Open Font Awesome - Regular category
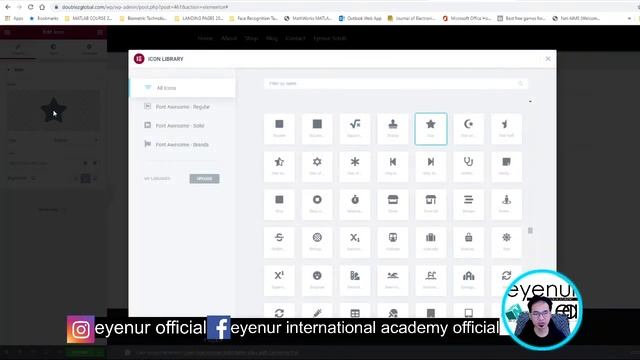Viewport: 640px width, 360px height. click(x=182, y=107)
